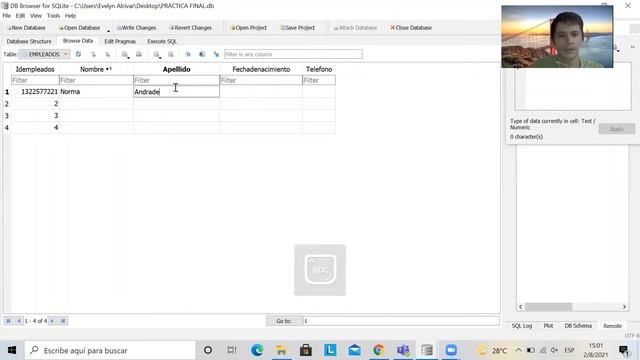Open the File menu
The width and height of the screenshot is (640, 360).
7,16
